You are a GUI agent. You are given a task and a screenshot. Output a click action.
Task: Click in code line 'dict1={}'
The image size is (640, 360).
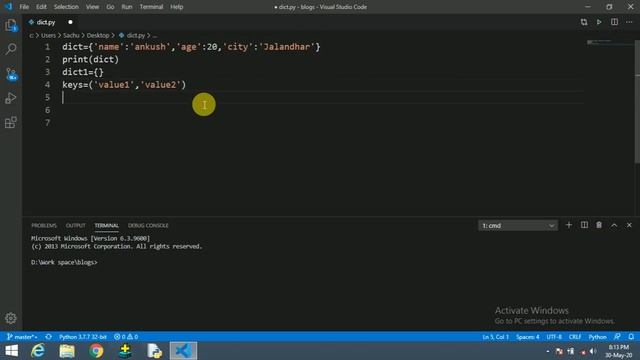tap(83, 72)
